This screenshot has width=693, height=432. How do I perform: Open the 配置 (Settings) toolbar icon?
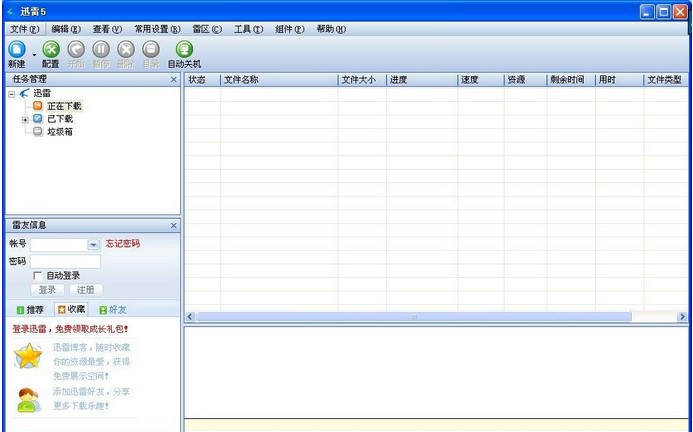coord(51,49)
